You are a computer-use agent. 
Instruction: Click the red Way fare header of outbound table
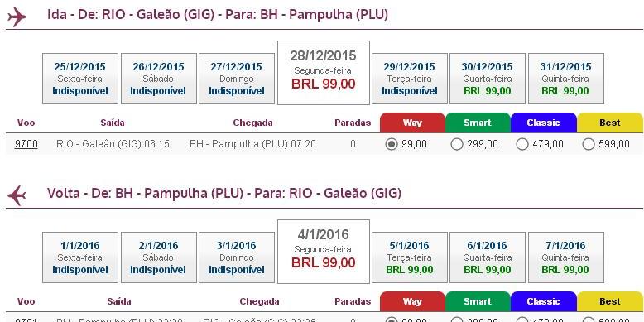(412, 123)
